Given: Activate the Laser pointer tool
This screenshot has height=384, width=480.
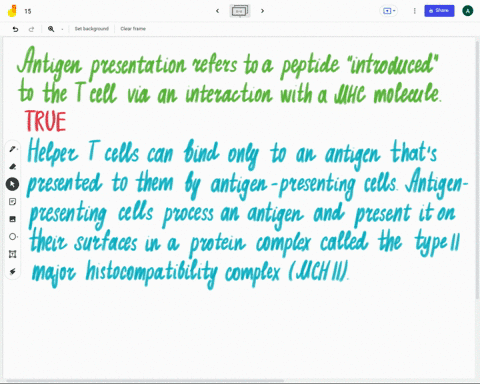Looking at the screenshot, I should 13,272.
